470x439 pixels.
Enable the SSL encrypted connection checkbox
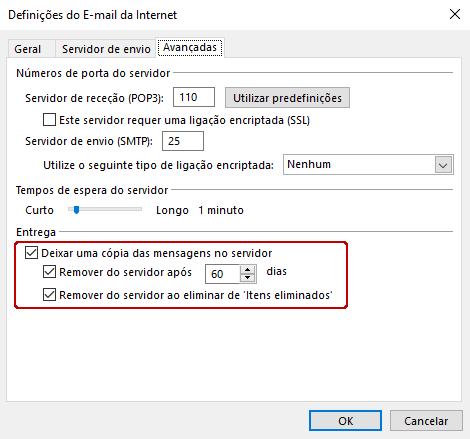click(49, 120)
